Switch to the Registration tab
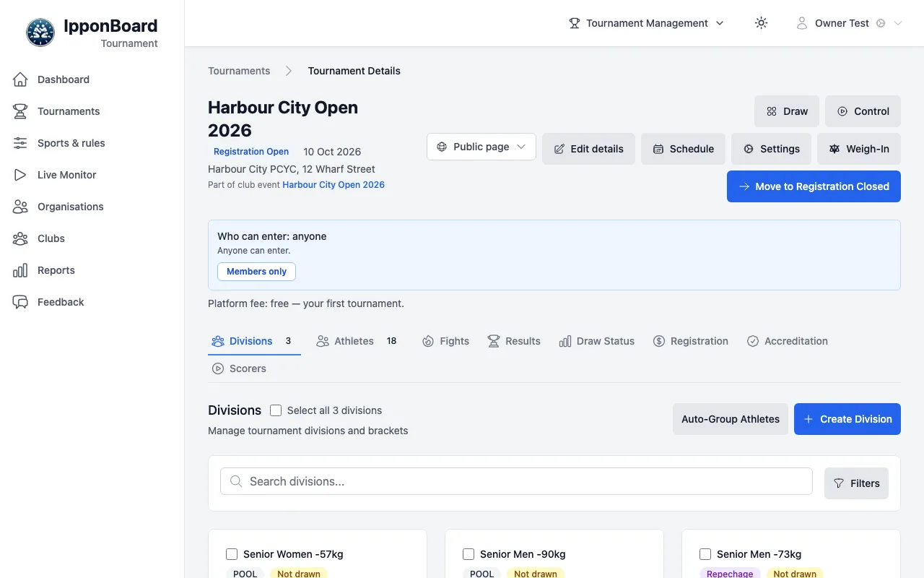Image resolution: width=924 pixels, height=578 pixels. pyautogui.click(x=690, y=341)
